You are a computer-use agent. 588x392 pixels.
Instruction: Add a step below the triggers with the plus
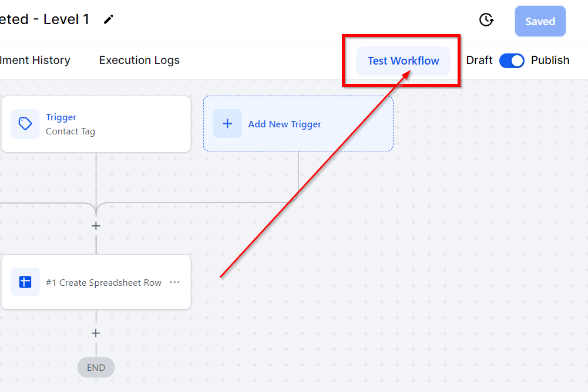click(96, 226)
